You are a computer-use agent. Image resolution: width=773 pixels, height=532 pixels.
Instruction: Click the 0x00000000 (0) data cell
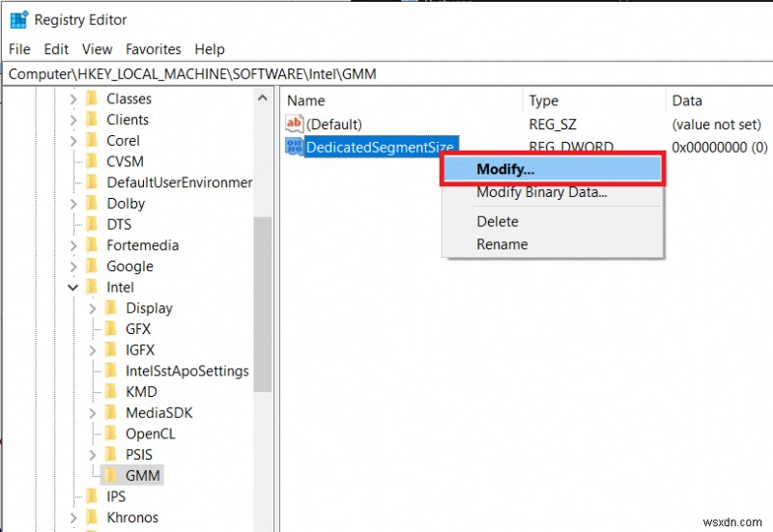click(x=719, y=147)
